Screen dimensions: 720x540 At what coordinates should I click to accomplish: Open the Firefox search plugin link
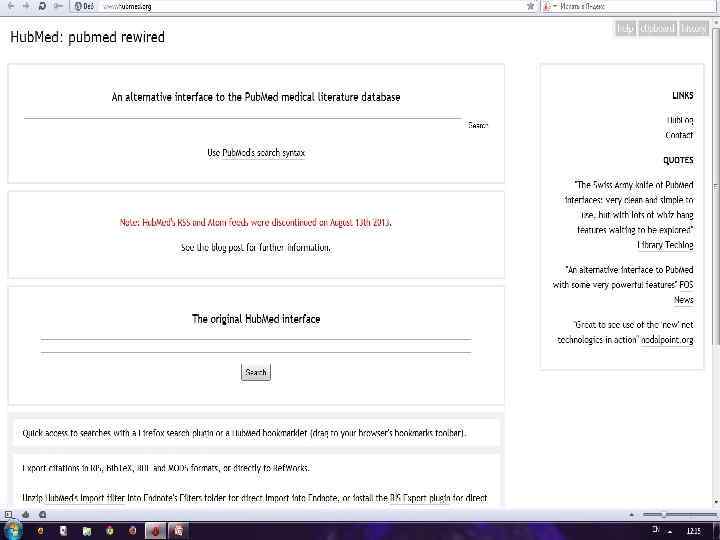[x=175, y=433]
